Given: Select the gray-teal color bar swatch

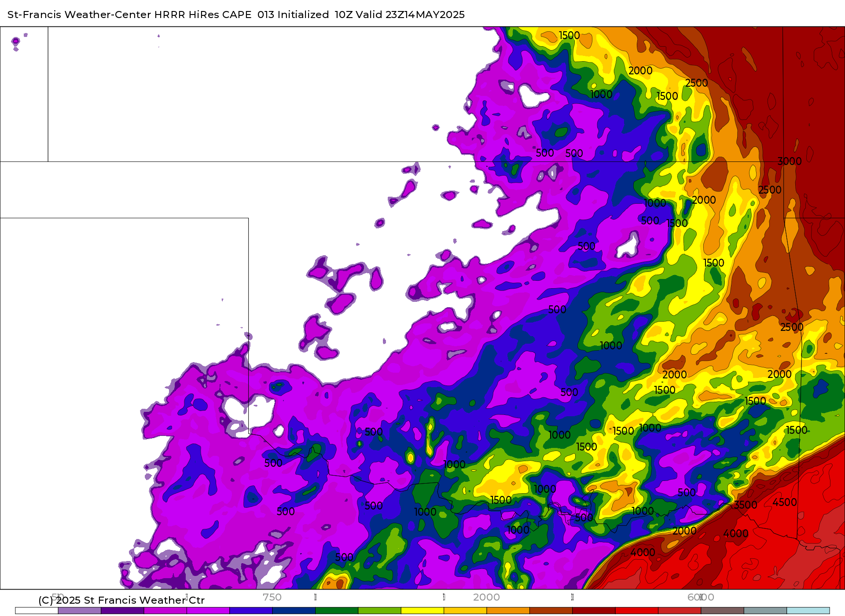Looking at the screenshot, I should coord(765,611).
